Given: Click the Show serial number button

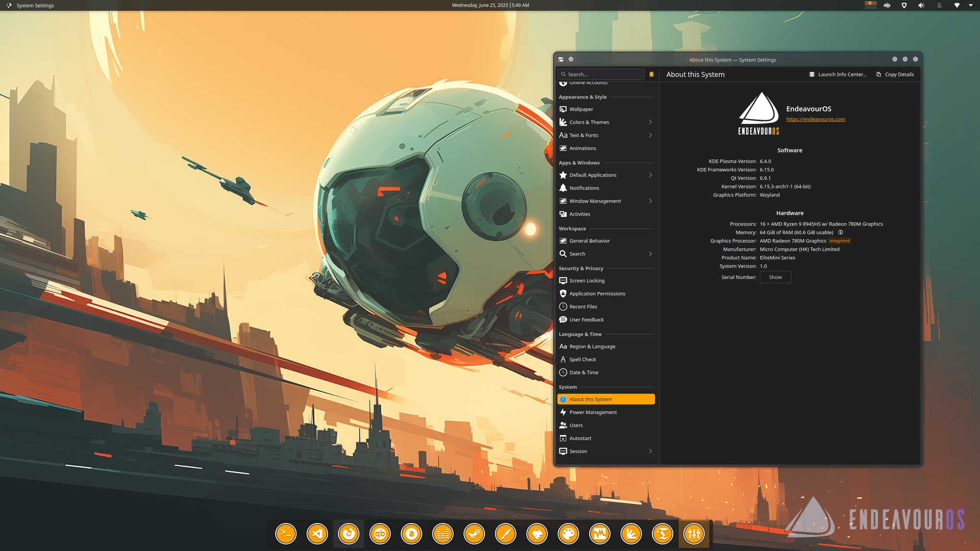Looking at the screenshot, I should click(775, 278).
